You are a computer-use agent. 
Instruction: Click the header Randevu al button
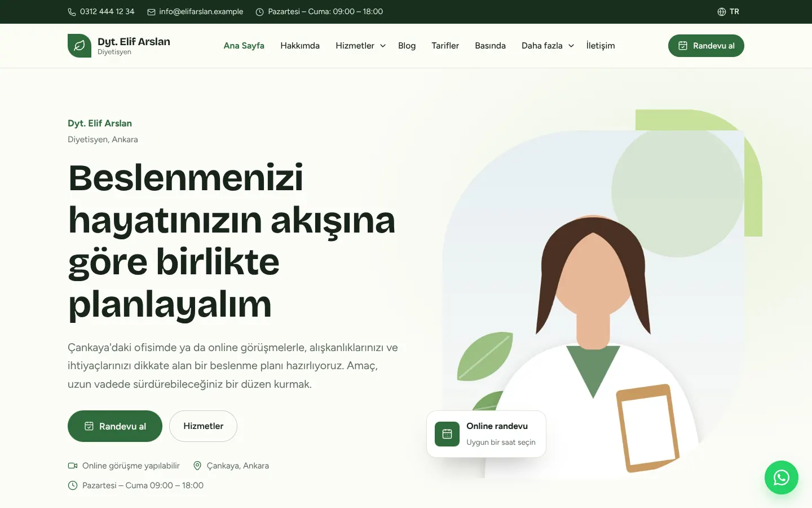(706, 46)
